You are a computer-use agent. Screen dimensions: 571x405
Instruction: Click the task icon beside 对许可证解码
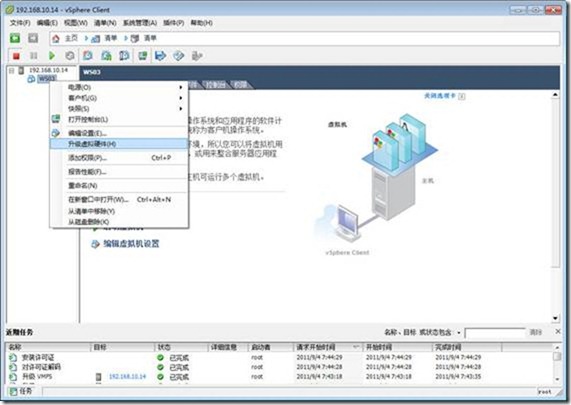(13, 367)
